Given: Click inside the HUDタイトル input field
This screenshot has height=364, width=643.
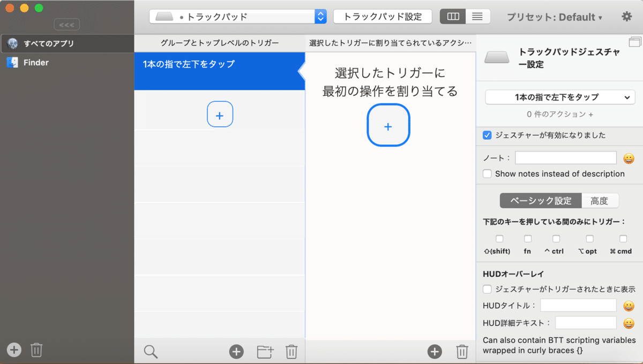Looking at the screenshot, I should [578, 305].
